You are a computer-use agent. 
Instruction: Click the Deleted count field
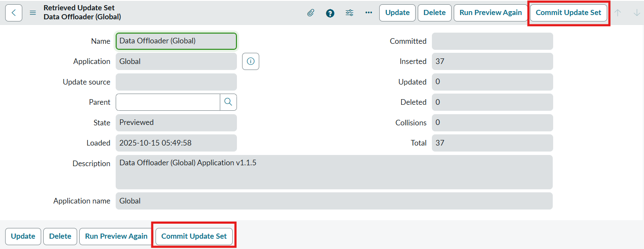click(x=492, y=102)
